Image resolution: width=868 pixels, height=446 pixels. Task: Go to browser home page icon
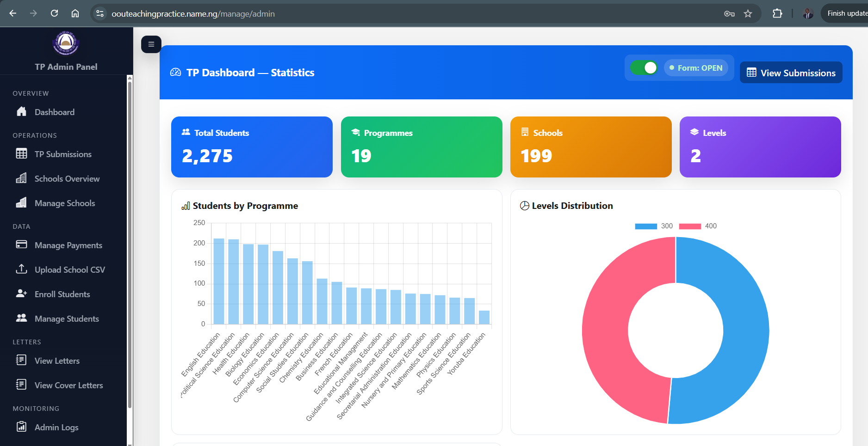[75, 13]
